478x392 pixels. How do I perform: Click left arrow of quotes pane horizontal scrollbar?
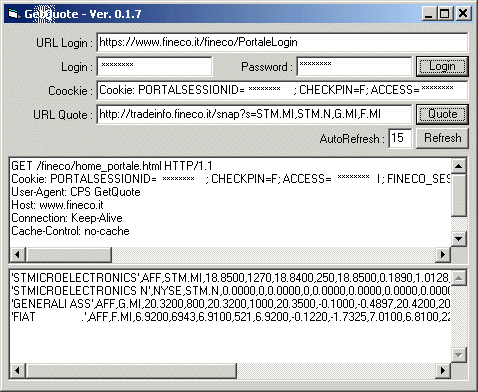17,370
